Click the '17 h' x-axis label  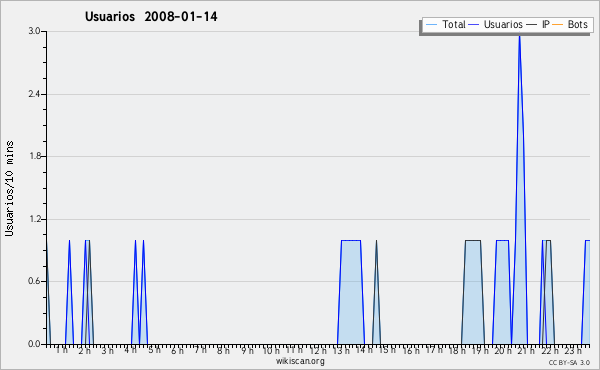pos(434,350)
